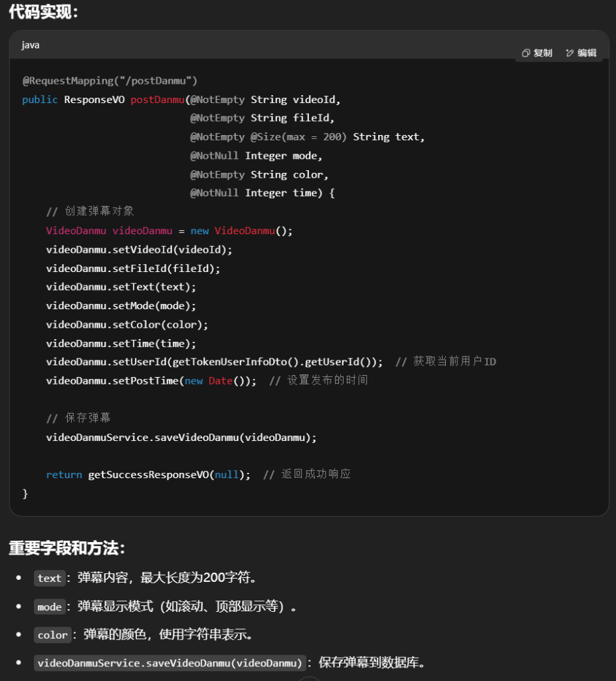Click the videoDanmu.setColor(color) line
The width and height of the screenshot is (616, 681).
(127, 325)
